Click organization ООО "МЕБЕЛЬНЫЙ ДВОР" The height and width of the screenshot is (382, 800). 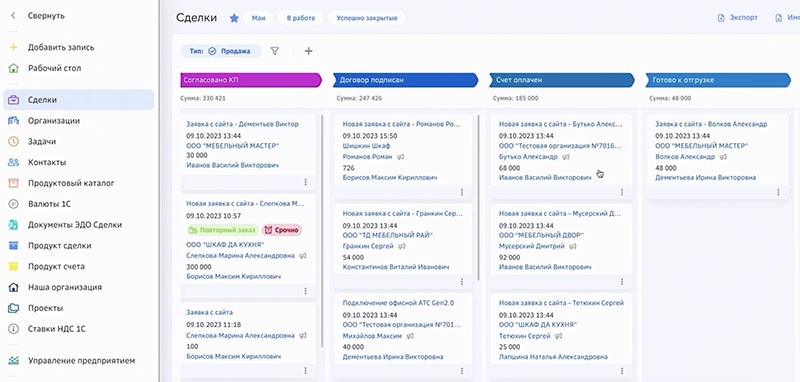pos(541,235)
